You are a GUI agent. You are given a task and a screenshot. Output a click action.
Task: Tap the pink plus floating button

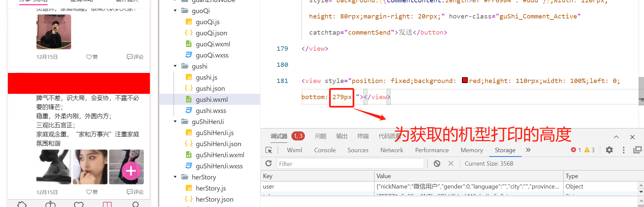coord(131,171)
